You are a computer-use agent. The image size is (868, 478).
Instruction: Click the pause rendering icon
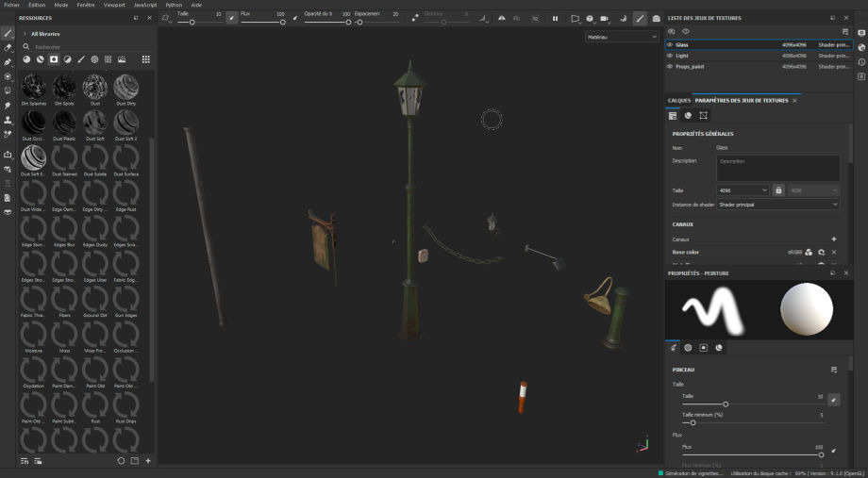click(555, 18)
